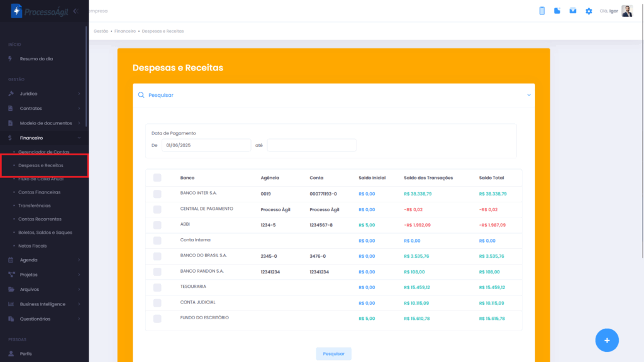This screenshot has width=644, height=362.
Task: Open Gerenciador de Contas in sidebar
Action: pyautogui.click(x=43, y=152)
